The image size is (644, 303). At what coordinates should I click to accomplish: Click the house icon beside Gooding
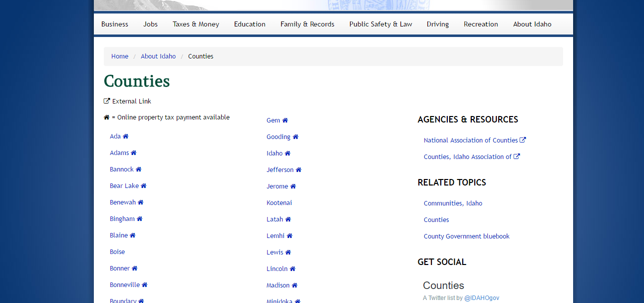296,137
